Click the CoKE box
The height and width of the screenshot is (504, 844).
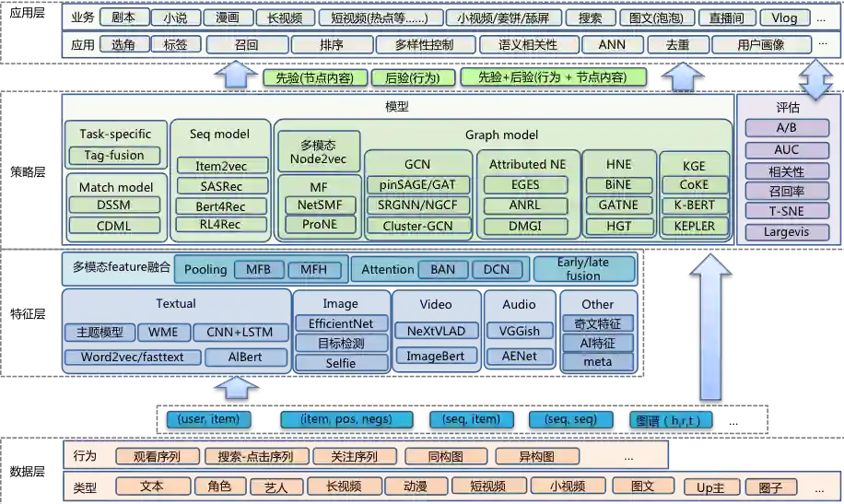click(x=695, y=185)
